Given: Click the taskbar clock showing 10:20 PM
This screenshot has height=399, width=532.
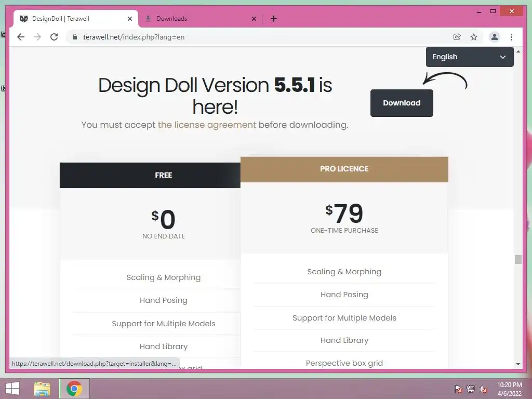Looking at the screenshot, I should (510, 389).
